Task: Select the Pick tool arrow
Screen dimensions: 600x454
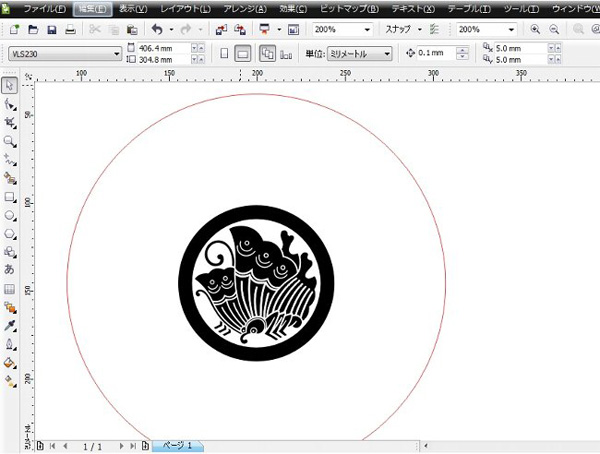Action: click(10, 85)
